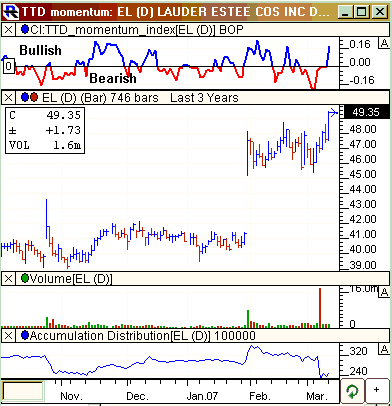The width and height of the screenshot is (392, 406).
Task: Click the 0 zero-line label box
Action: [x=9, y=66]
